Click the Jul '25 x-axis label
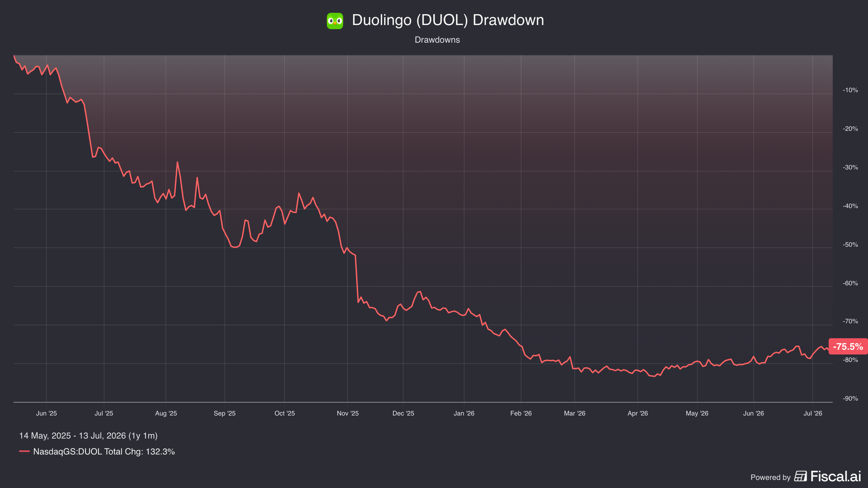This screenshot has width=868, height=488. tap(104, 413)
